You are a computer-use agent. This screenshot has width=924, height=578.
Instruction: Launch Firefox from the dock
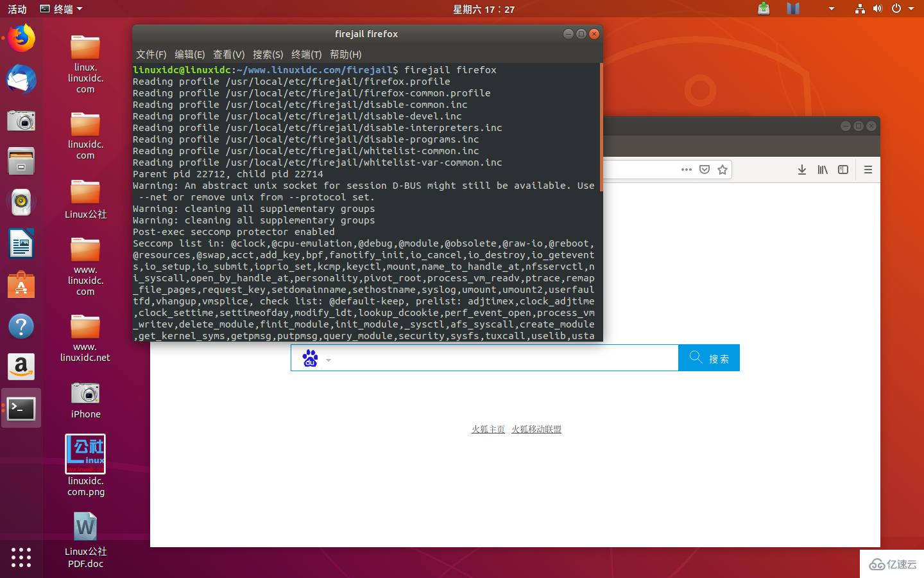point(21,38)
